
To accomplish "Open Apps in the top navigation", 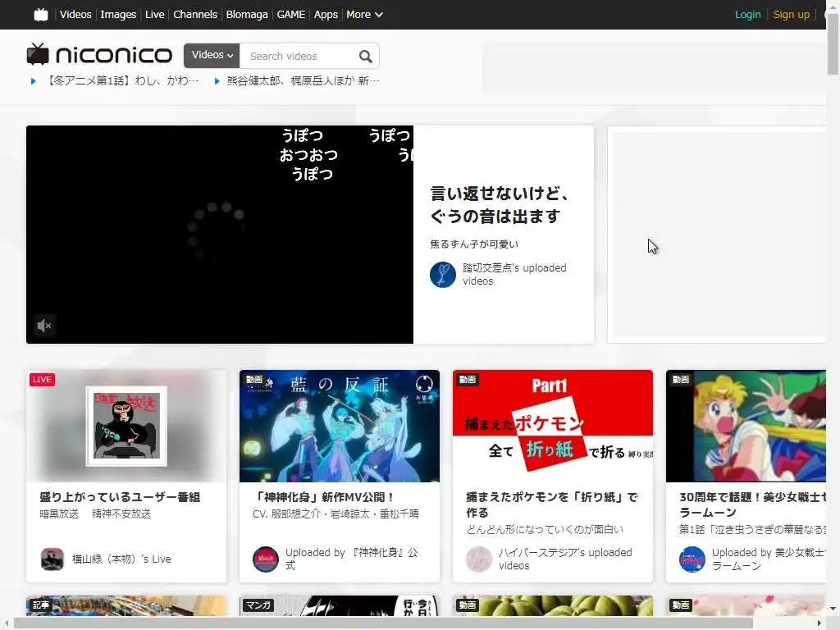I will 326,15.
